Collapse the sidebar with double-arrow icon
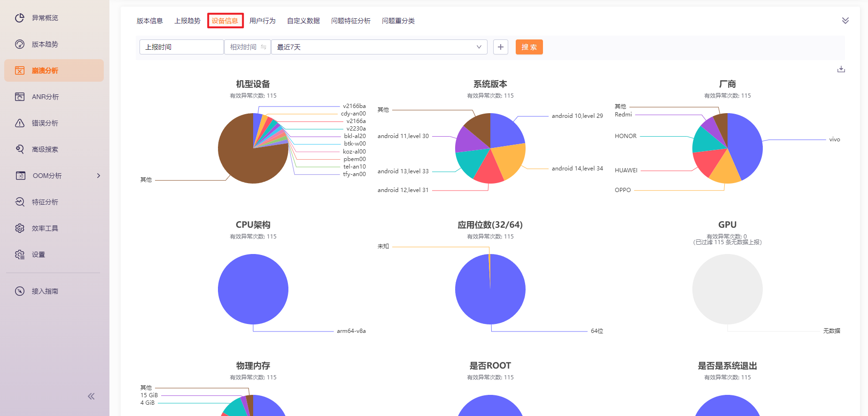 click(91, 396)
